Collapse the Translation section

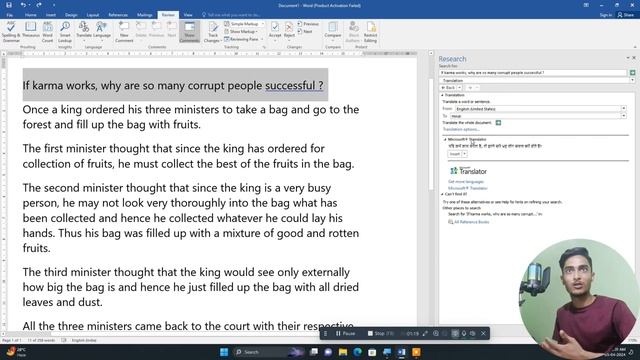tap(442, 95)
